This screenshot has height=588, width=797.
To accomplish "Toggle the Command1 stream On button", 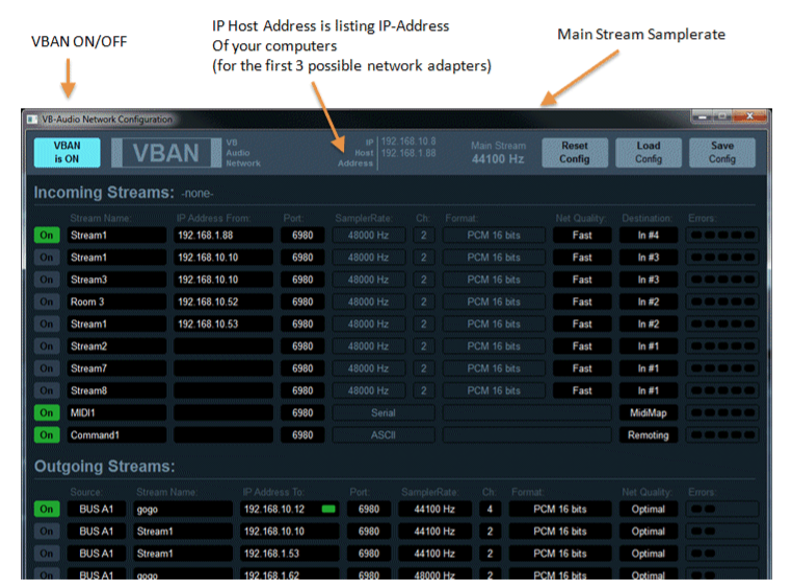I will 46,435.
